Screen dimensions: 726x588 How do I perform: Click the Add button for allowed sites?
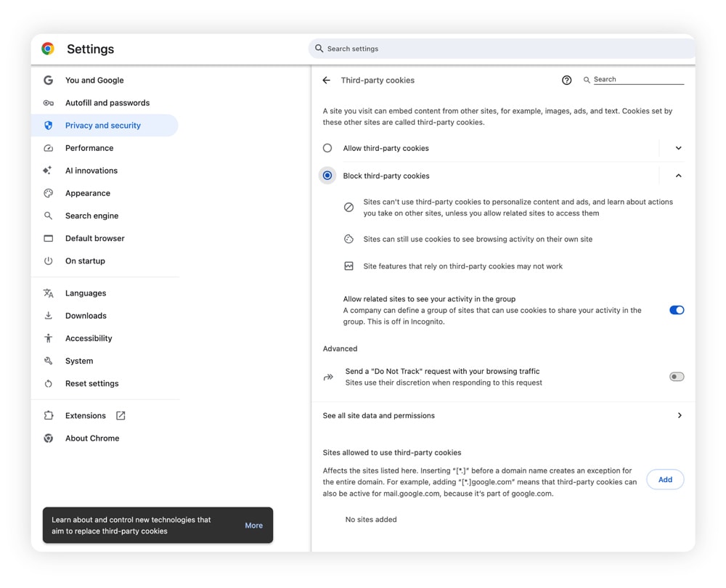click(664, 479)
